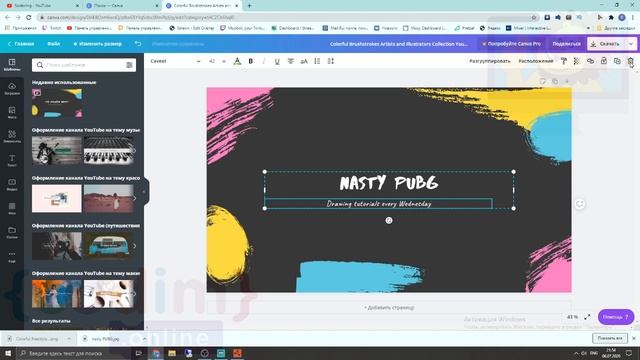The height and width of the screenshot is (360, 640).
Task: Open the Elements panel in sidebar
Action: (12, 136)
